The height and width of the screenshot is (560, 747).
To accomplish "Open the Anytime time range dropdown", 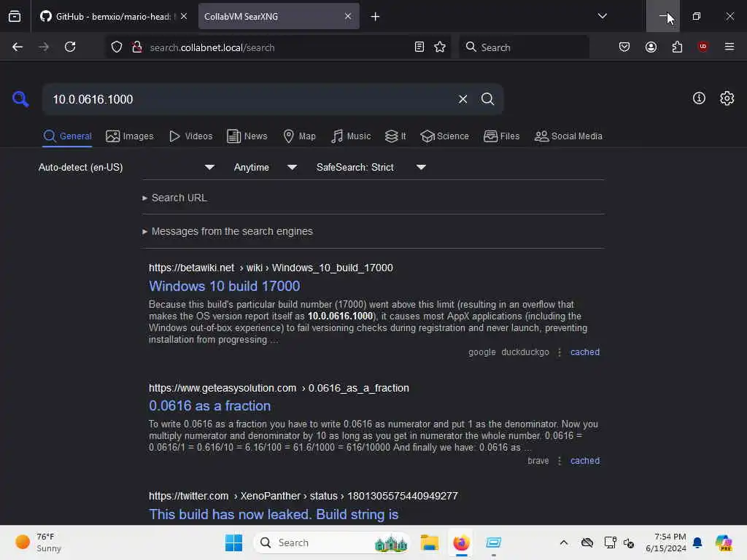I will coord(266,167).
